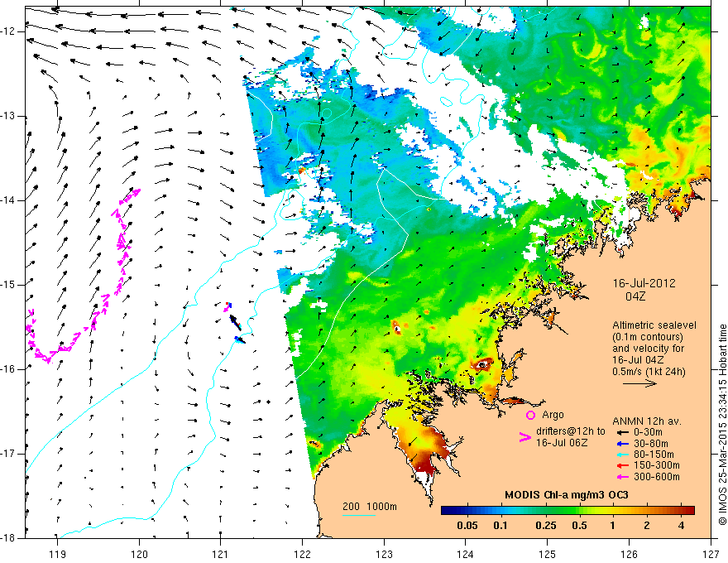Click the '0-30m' depth label
The height and width of the screenshot is (563, 728).
648,432
